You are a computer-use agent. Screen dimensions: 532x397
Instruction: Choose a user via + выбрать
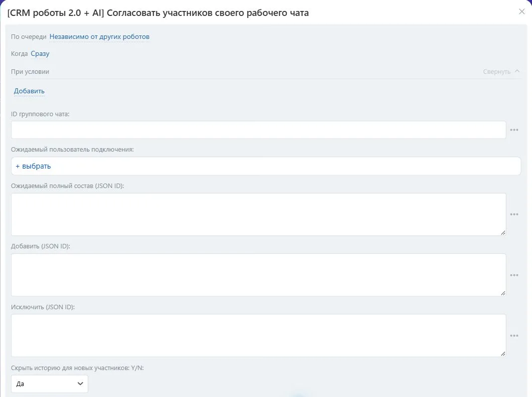point(33,166)
